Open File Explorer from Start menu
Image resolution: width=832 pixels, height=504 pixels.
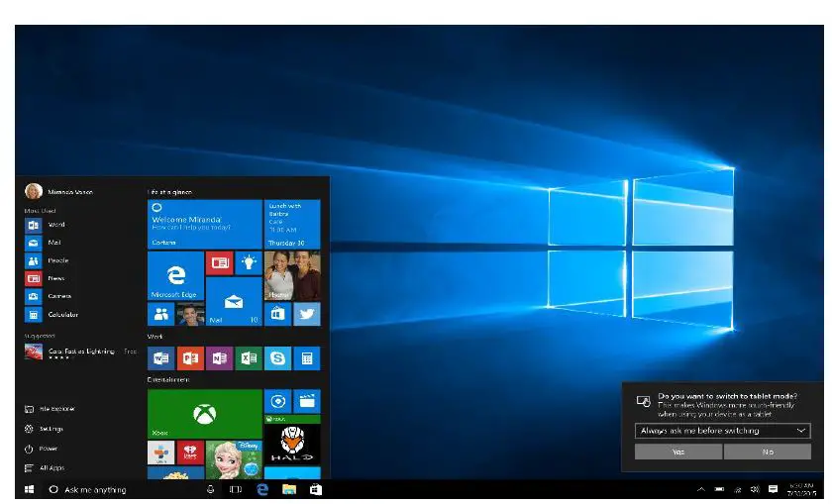50,409
